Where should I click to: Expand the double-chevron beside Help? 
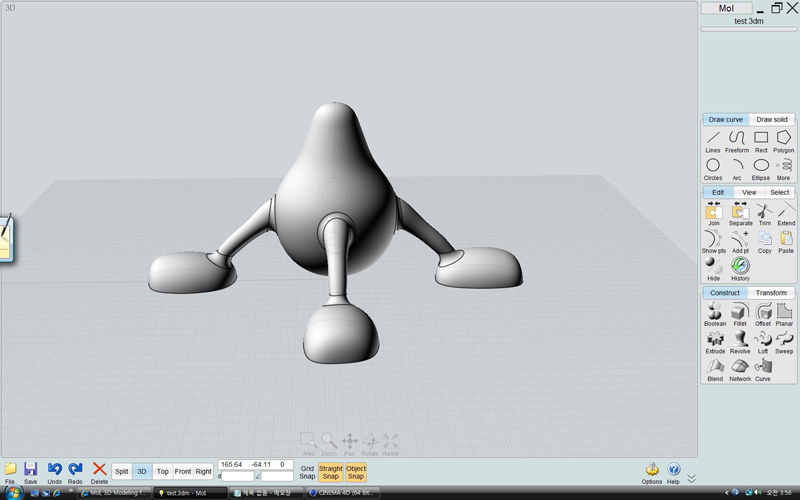click(x=691, y=479)
